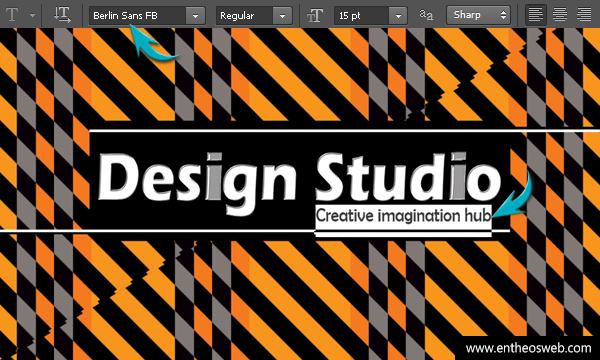Viewport: 600px width, 360px height.
Task: Click the Type tool preset icon
Action: pos(12,15)
